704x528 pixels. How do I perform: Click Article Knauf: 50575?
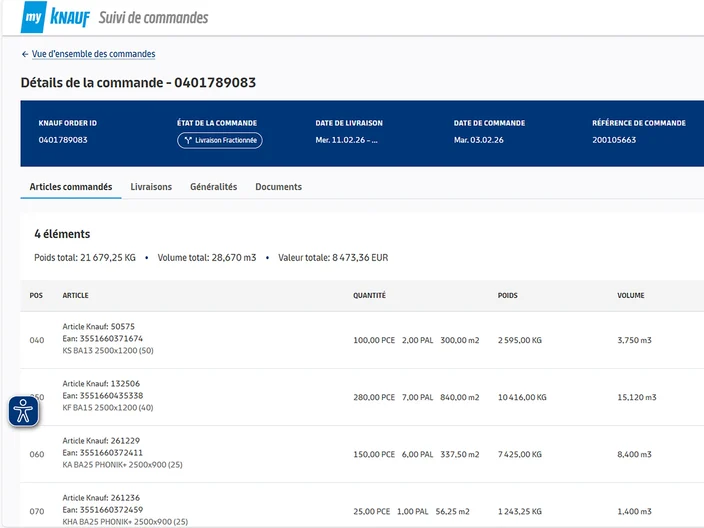pos(98,326)
